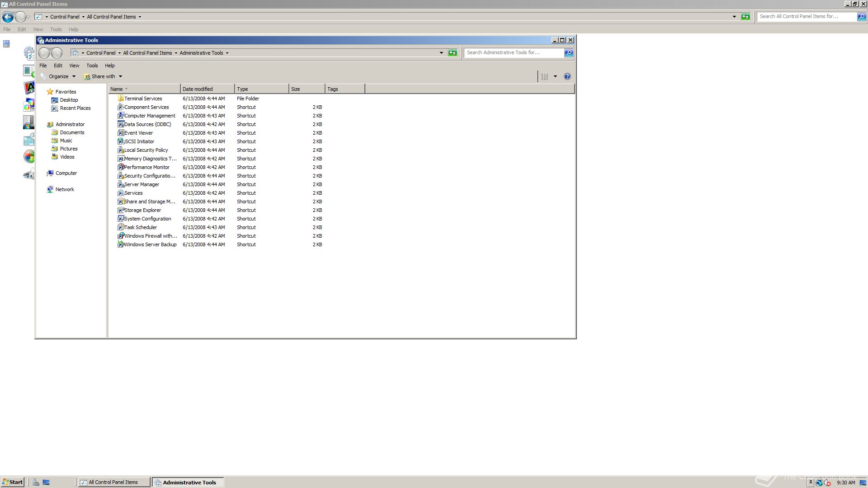Click the Search Administrative Tools input field
The height and width of the screenshot is (488, 868).
pyautogui.click(x=513, y=53)
